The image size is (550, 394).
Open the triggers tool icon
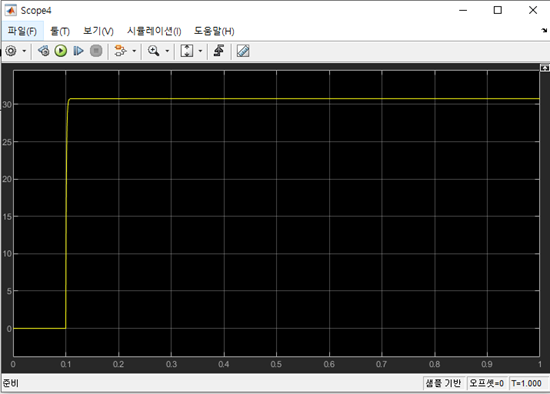pyautogui.click(x=219, y=51)
